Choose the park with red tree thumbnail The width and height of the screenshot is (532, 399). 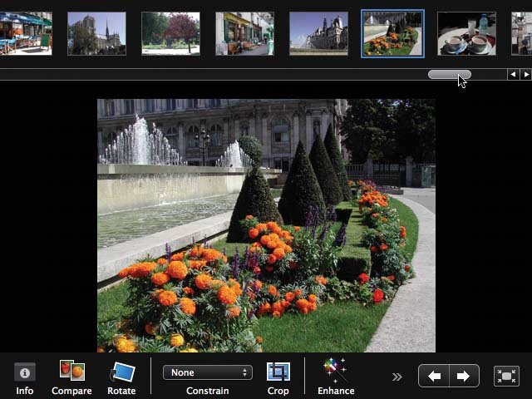click(170, 33)
